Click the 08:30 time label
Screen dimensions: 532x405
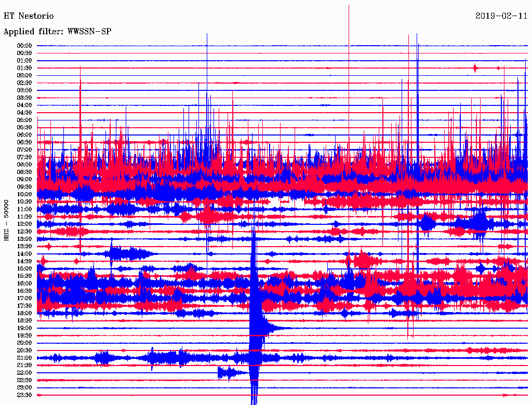[24, 172]
